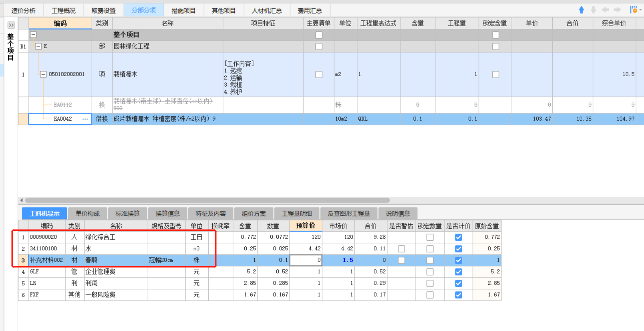Uncheck 是否计价 for 春鹃 row

[x=459, y=260]
